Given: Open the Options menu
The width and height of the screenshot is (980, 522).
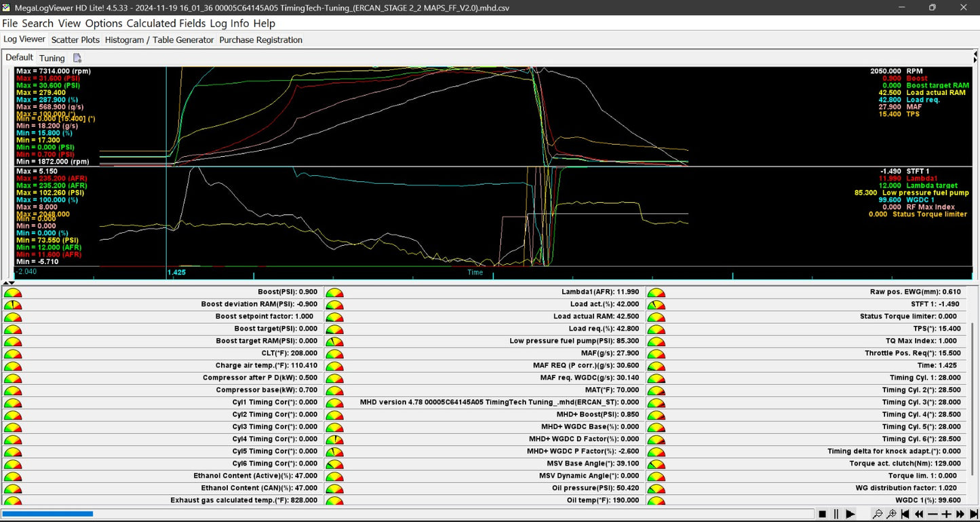Looking at the screenshot, I should click(104, 23).
